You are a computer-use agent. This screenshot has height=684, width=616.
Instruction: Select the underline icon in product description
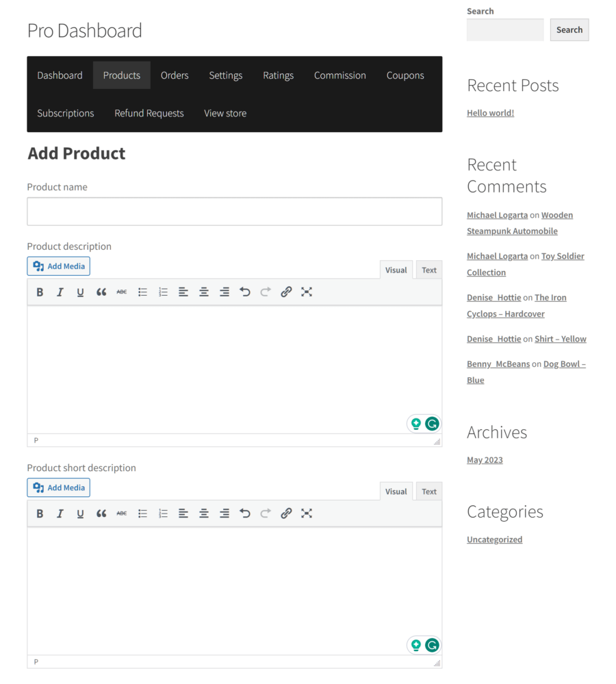[80, 292]
